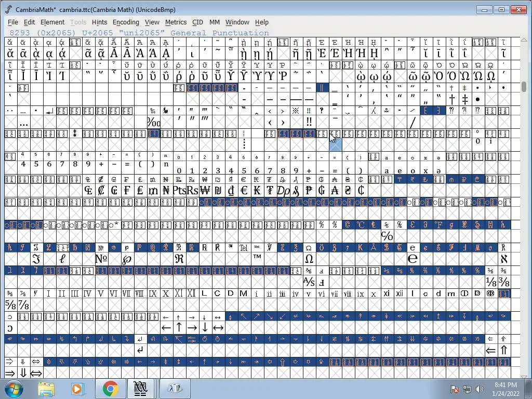Click the vertical scrollbar thumb
This screenshot has height=399, width=532.
[x=524, y=87]
